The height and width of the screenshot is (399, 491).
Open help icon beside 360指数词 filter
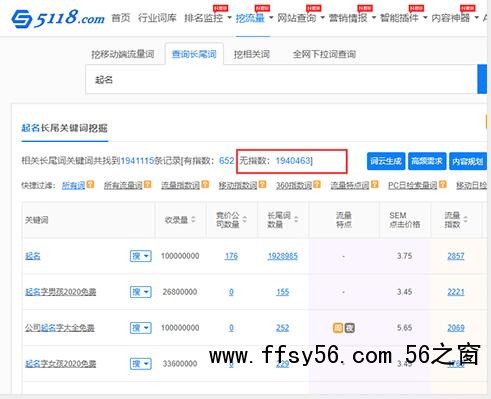pos(317,184)
